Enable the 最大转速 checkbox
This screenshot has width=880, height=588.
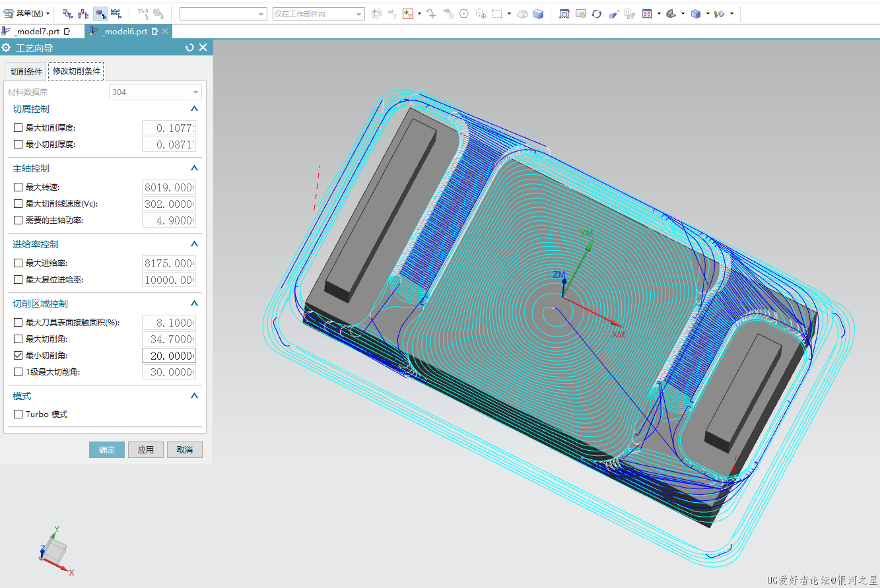(18, 187)
